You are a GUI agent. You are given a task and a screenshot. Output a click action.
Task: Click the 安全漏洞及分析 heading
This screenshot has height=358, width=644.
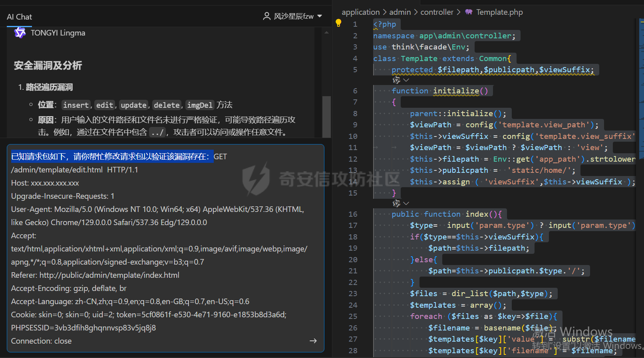tap(48, 65)
